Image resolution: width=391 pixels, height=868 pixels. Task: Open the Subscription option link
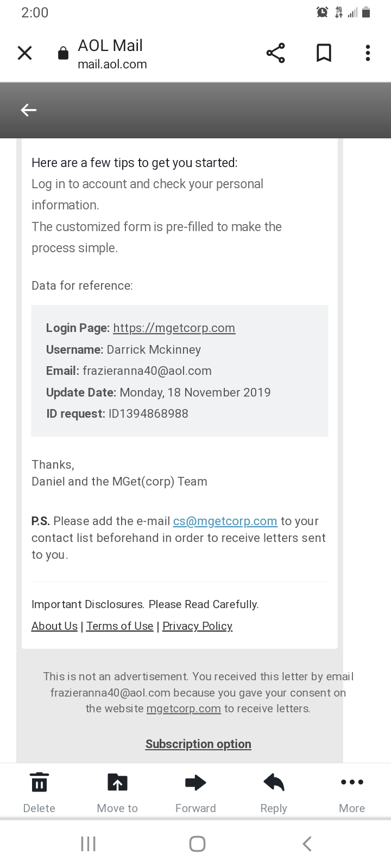tap(198, 744)
